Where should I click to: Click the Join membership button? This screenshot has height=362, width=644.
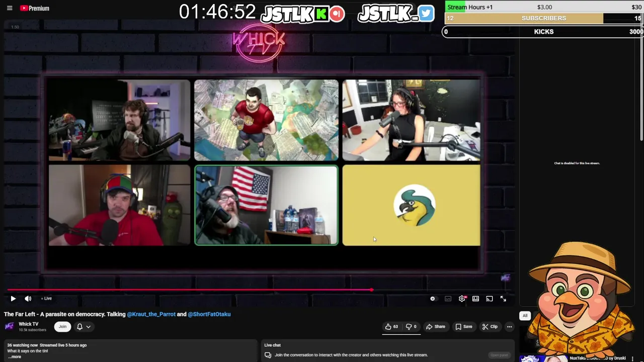[62, 327]
